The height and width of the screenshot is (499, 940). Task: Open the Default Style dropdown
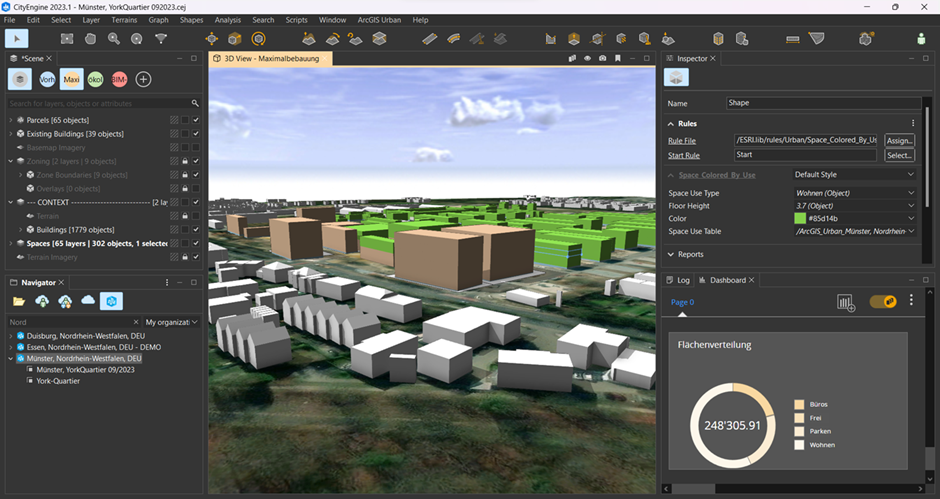point(855,175)
